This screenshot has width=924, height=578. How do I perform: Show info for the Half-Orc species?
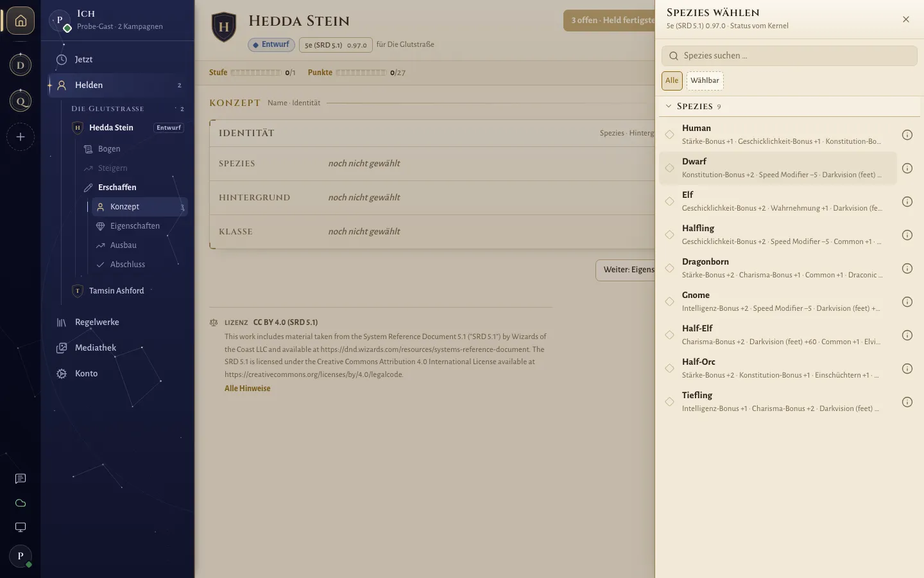(x=907, y=369)
